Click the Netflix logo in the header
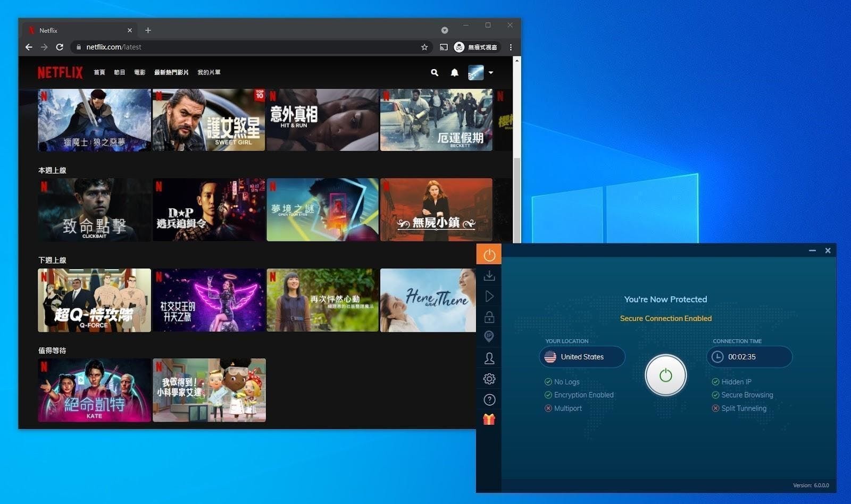Screen dimensions: 851x504 (x=60, y=72)
